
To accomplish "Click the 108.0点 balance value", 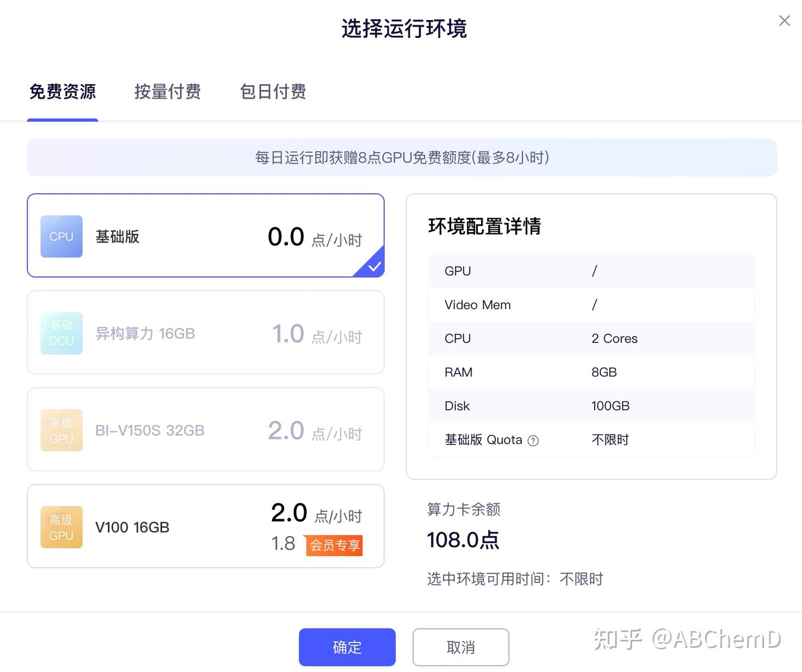I will point(463,539).
